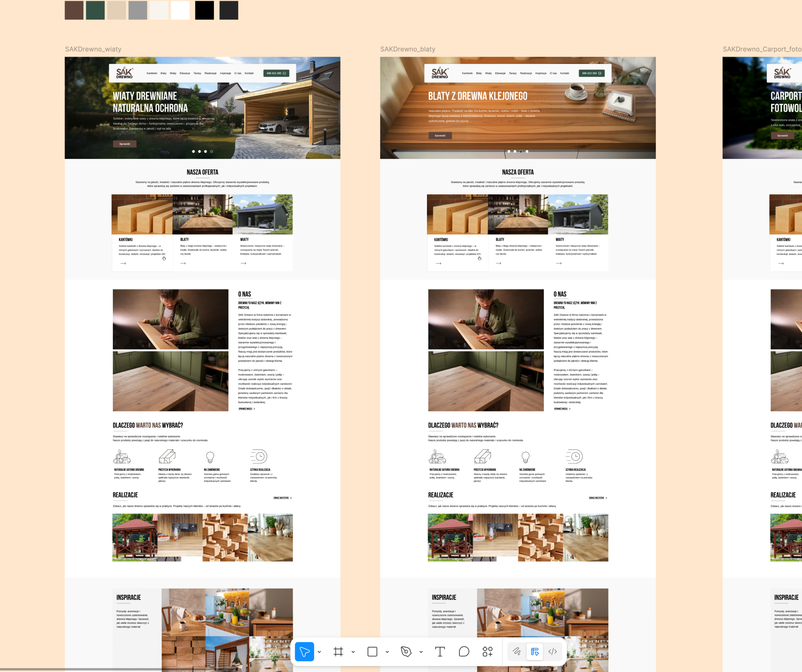Select the Move tool in bottom toolbar
Viewport: 802px width, 672px height.
coord(305,651)
